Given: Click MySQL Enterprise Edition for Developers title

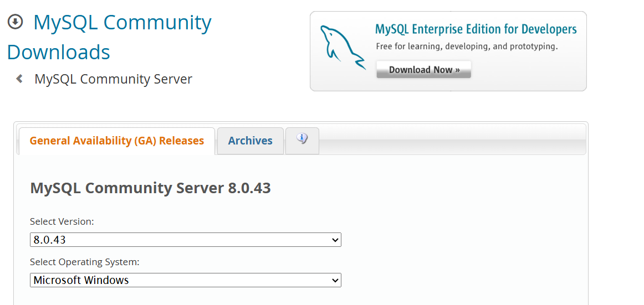Looking at the screenshot, I should [476, 29].
